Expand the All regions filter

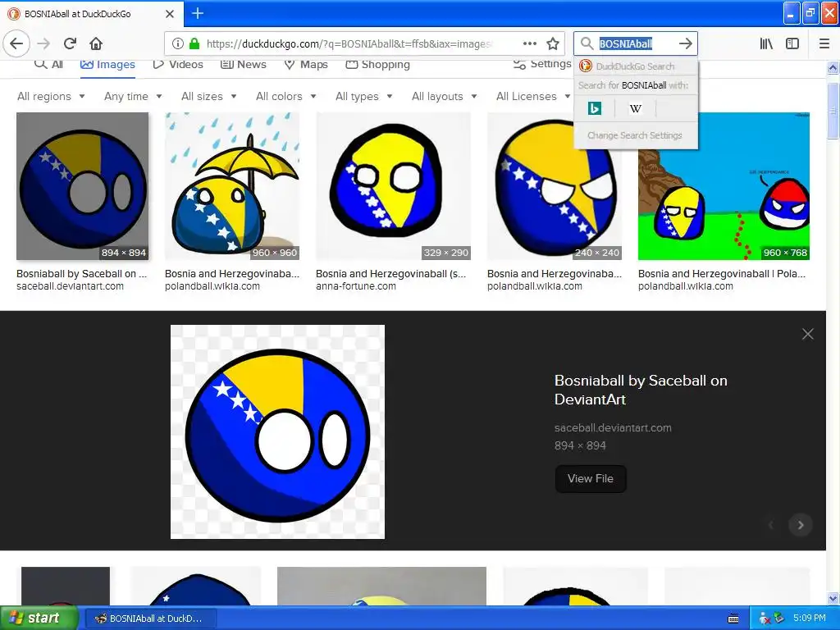point(51,97)
